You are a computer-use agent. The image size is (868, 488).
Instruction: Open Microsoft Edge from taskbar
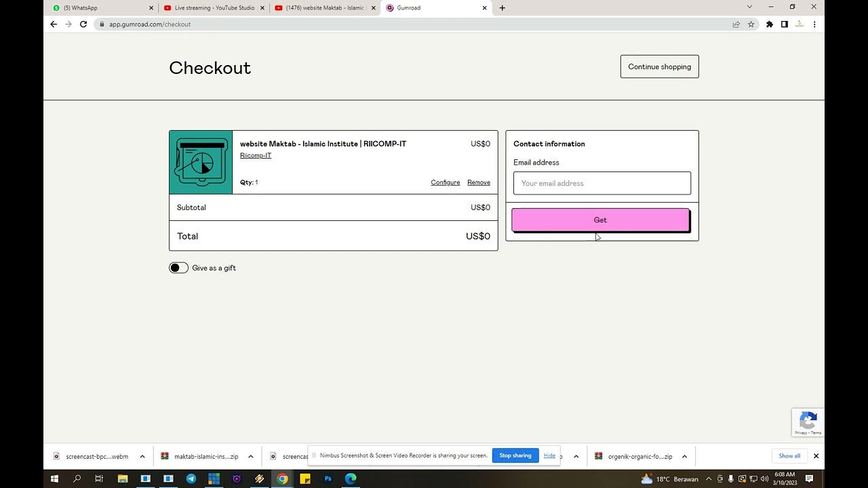[x=351, y=479]
